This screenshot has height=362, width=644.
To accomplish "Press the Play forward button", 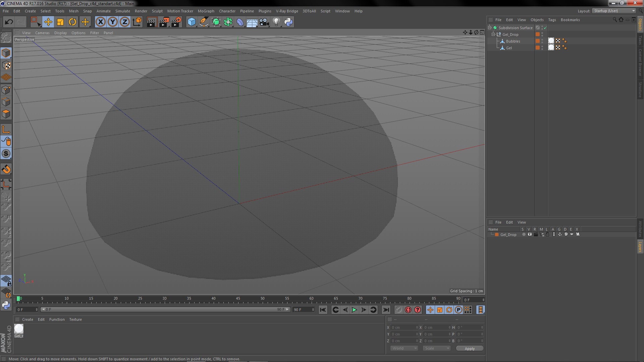I will pyautogui.click(x=354, y=310).
